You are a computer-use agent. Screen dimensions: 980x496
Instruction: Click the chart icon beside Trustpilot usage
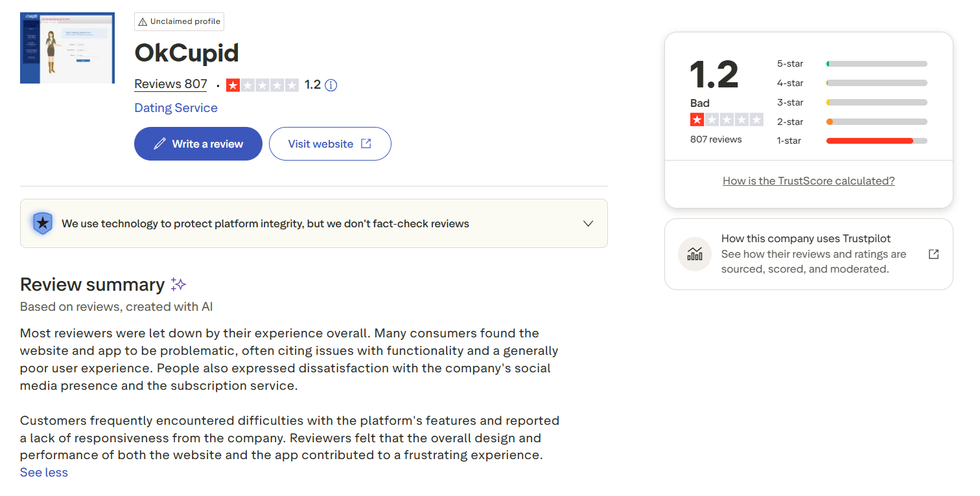pos(695,254)
